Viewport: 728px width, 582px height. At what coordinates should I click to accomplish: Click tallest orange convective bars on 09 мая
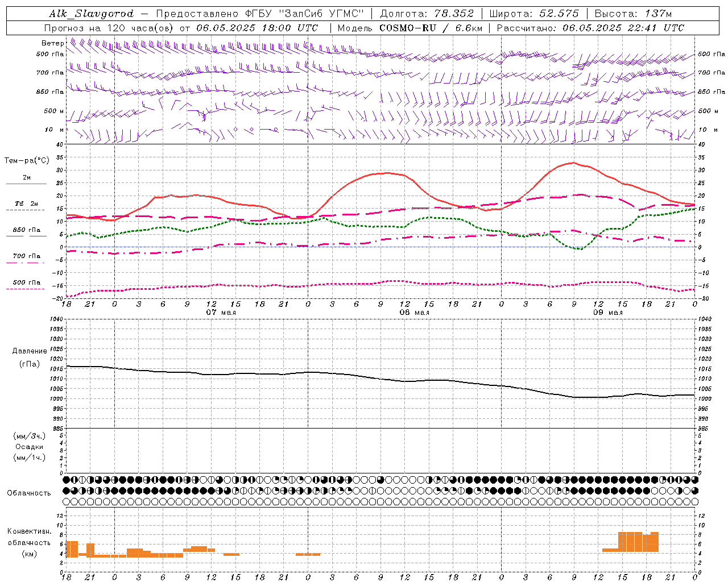(638, 542)
